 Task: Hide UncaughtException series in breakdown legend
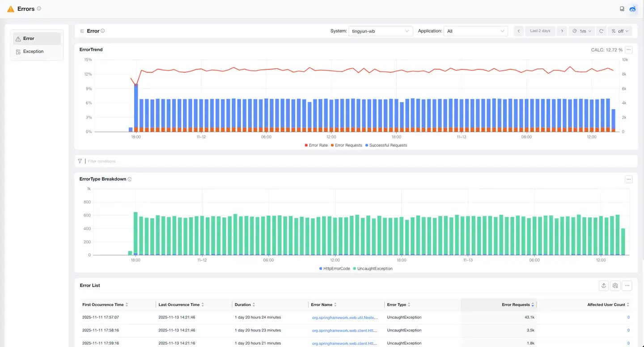373,269
